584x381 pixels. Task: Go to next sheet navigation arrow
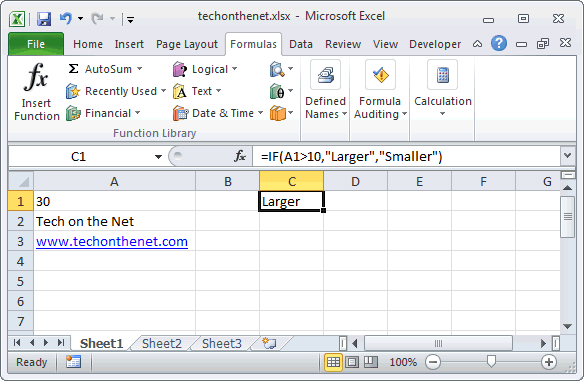[x=46, y=343]
